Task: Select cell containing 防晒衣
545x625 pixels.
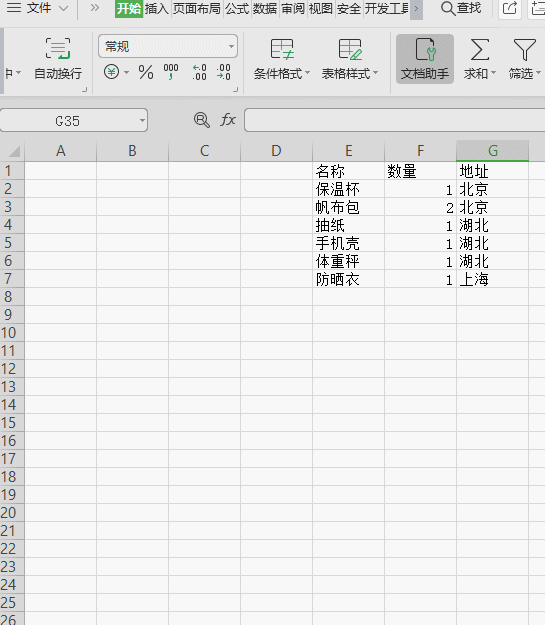Action: click(x=348, y=279)
